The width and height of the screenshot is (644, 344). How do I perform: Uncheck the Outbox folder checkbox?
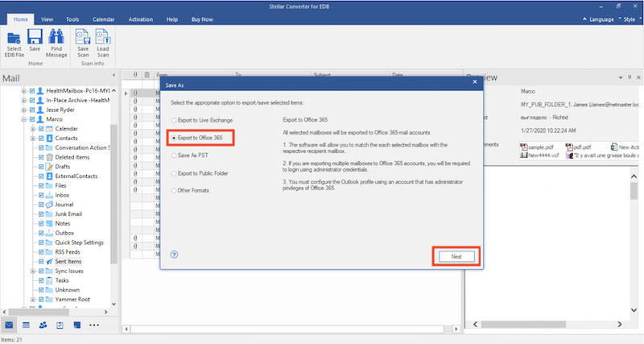tap(41, 233)
